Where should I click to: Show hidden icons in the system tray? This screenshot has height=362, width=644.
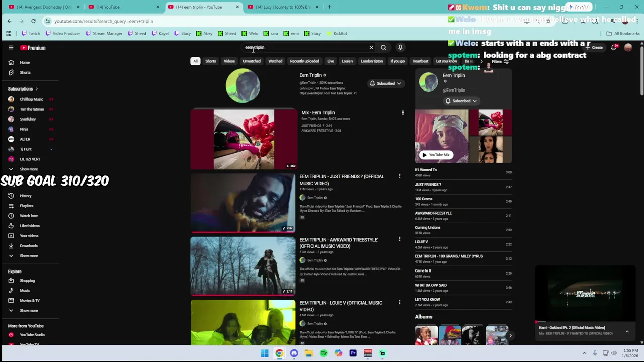584,353
